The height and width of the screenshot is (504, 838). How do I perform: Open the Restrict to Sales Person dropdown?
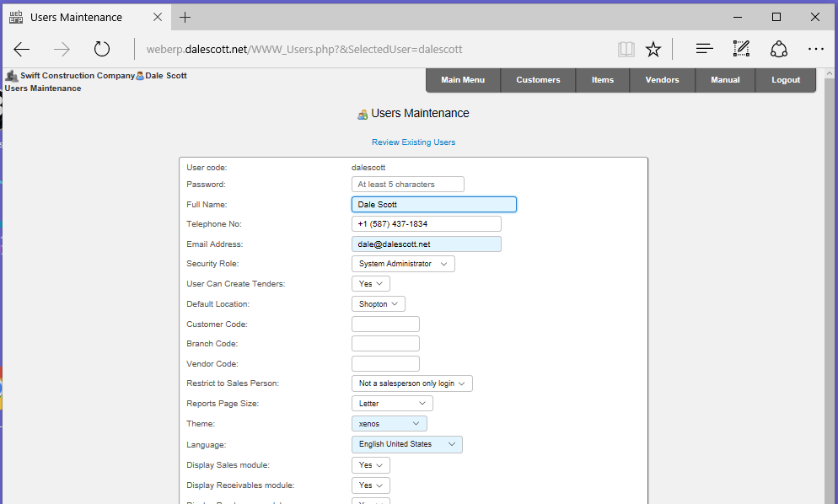pyautogui.click(x=412, y=383)
